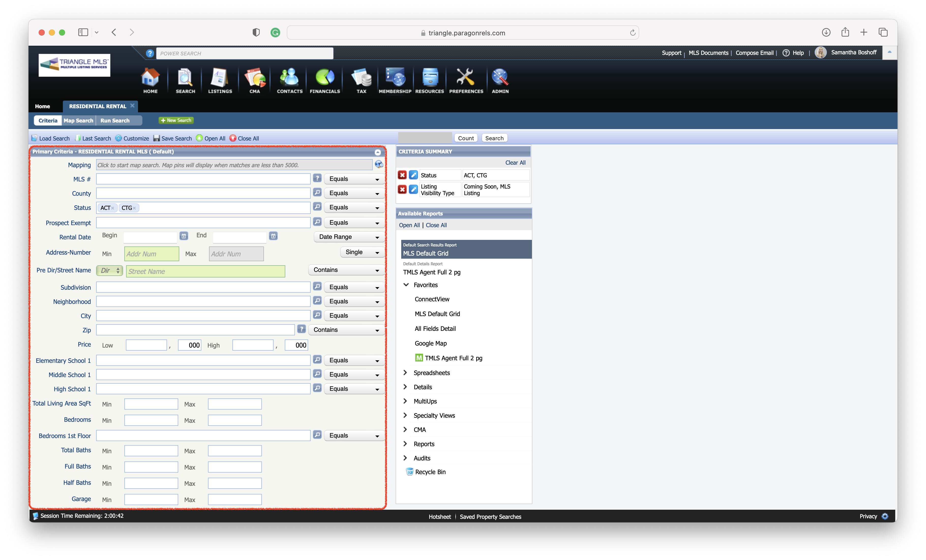Select the Criteria sub-tab
Image resolution: width=926 pixels, height=560 pixels.
(48, 121)
